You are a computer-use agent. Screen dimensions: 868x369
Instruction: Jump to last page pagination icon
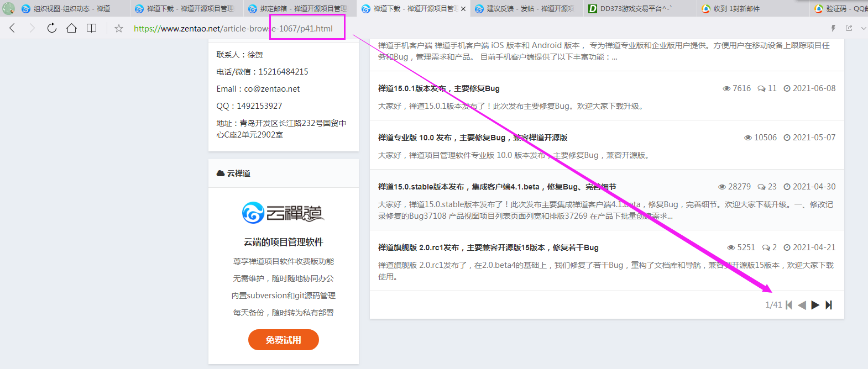coord(828,305)
